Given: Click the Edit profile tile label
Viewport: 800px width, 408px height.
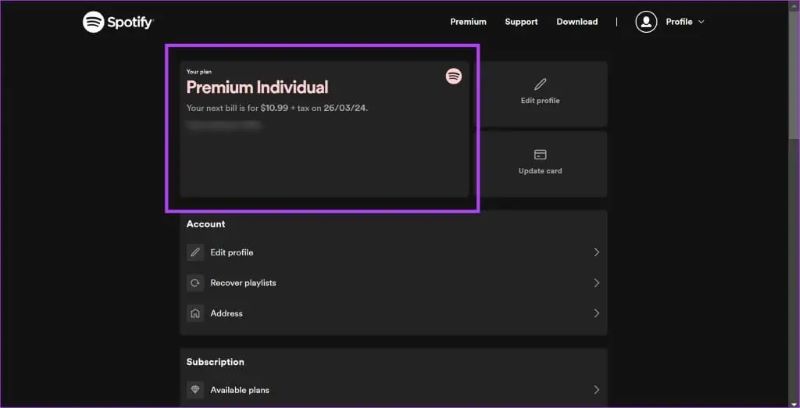Looking at the screenshot, I should 540,101.
